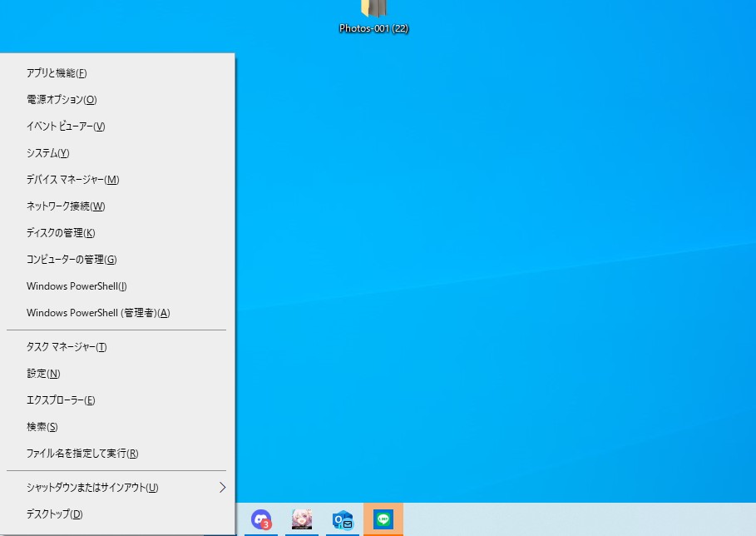This screenshot has height=536, width=756.
Task: Run Windows PowerShell (管理者) as administrator
Action: (98, 313)
